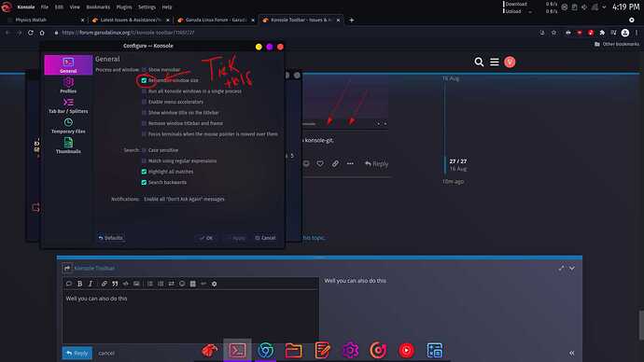Open the Plugins menu
This screenshot has height=362, width=644.
124,7
